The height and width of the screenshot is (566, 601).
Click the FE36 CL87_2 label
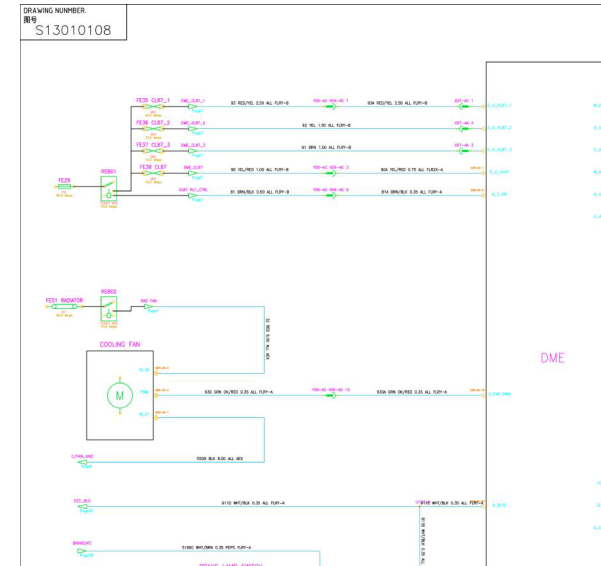coord(153,123)
